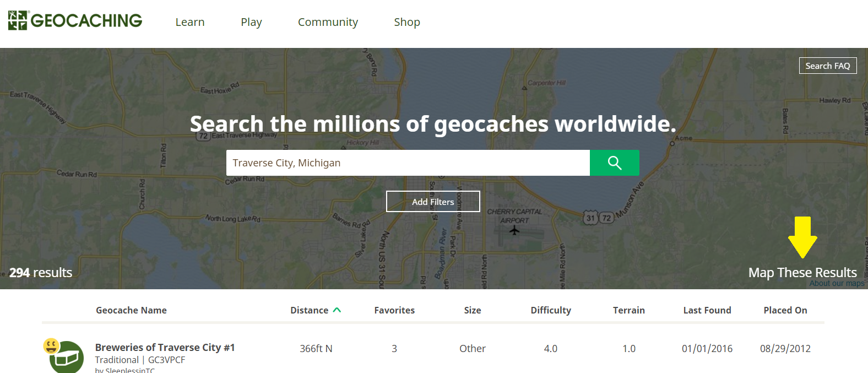This screenshot has width=868, height=373.
Task: Click the green magnifying glass search button
Action: (x=615, y=163)
